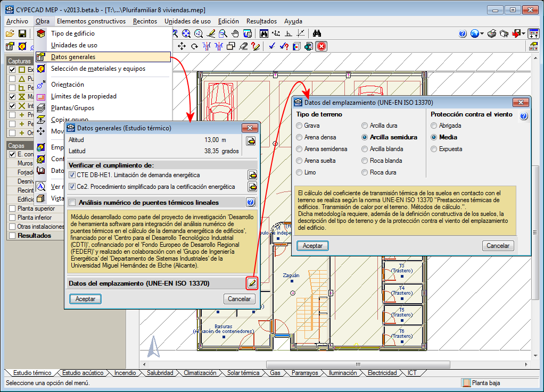Image resolution: width=544 pixels, height=392 pixels.
Task: Toggle the Planta superior layer checkbox
Action: click(x=12, y=208)
